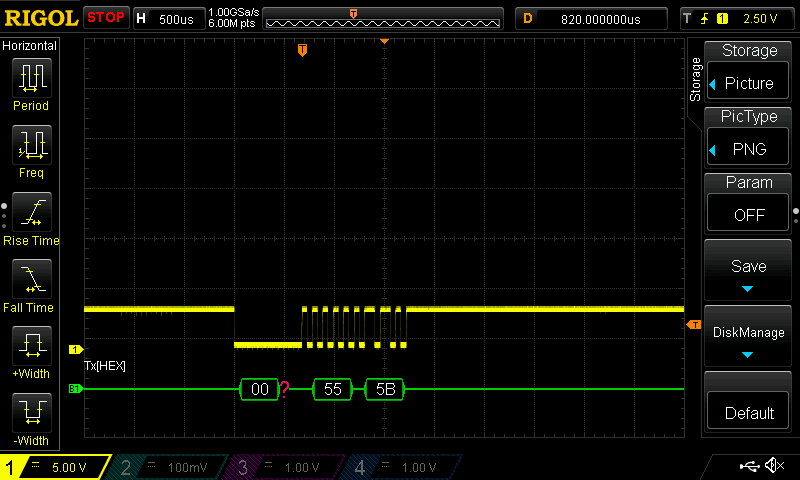Select the +Width measurement icon
This screenshot has width=800, height=480.
tap(32, 346)
